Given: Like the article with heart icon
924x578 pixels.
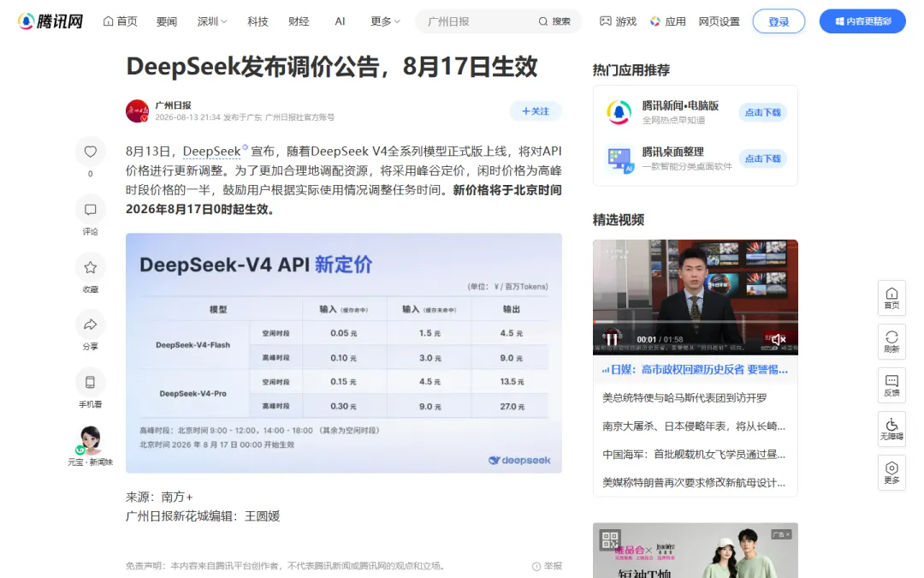Looking at the screenshot, I should click(90, 152).
